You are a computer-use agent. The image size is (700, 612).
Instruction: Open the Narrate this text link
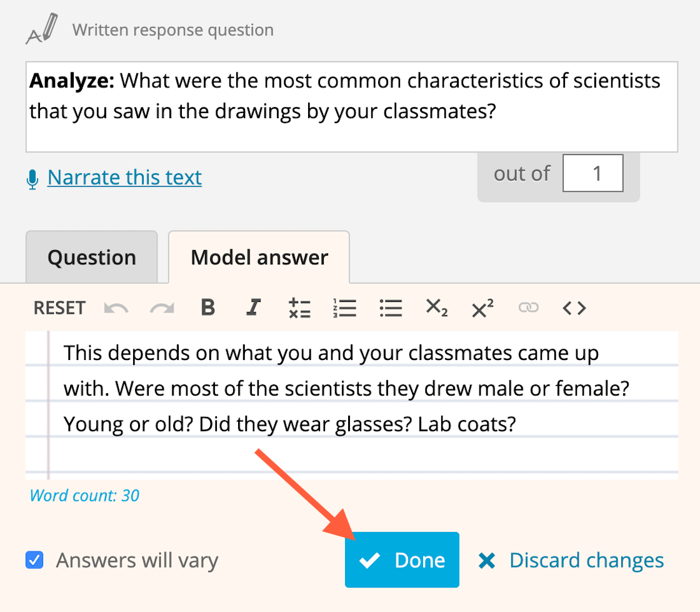[x=124, y=178]
